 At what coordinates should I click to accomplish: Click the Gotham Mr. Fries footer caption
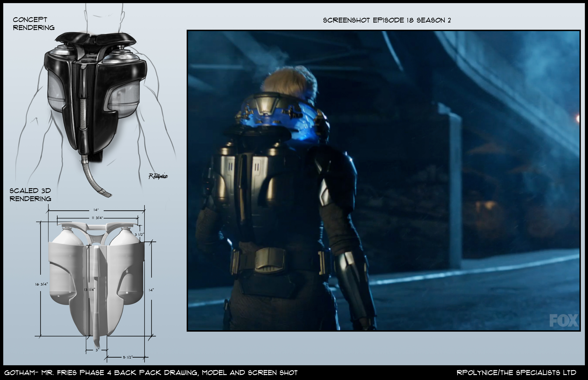(151, 373)
